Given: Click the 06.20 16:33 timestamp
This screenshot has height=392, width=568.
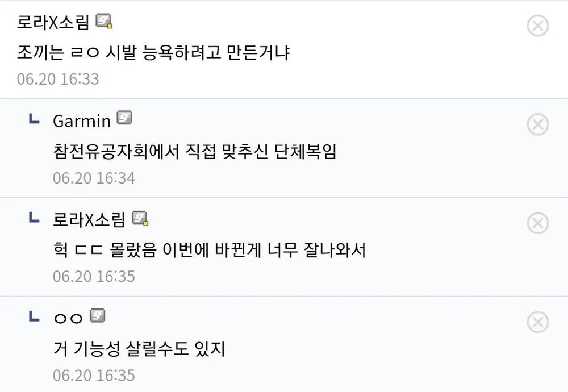Looking at the screenshot, I should click(58, 78).
